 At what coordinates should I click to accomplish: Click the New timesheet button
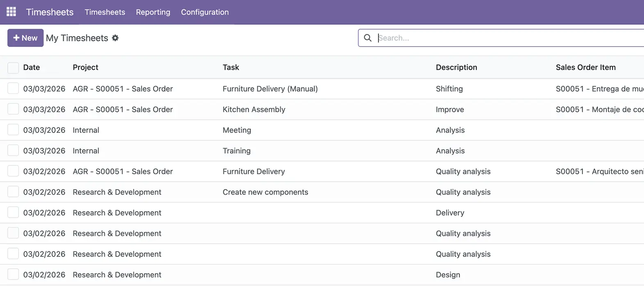pyautogui.click(x=25, y=38)
